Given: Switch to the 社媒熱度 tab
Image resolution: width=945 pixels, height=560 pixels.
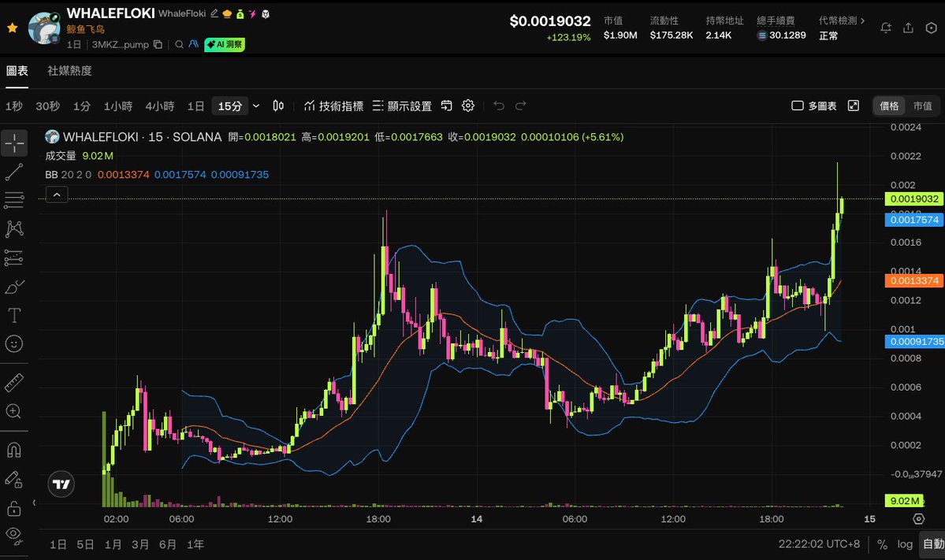Looking at the screenshot, I should [x=70, y=71].
